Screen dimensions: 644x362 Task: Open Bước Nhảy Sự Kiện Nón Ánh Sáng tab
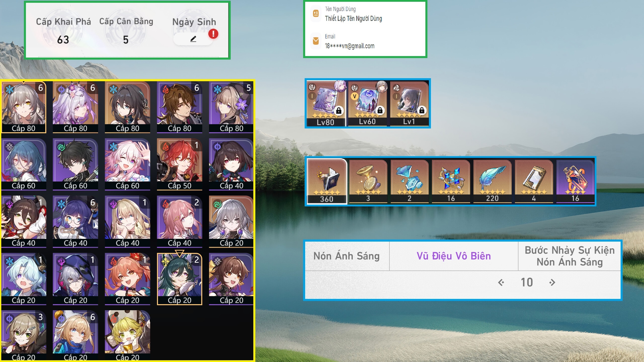(570, 256)
